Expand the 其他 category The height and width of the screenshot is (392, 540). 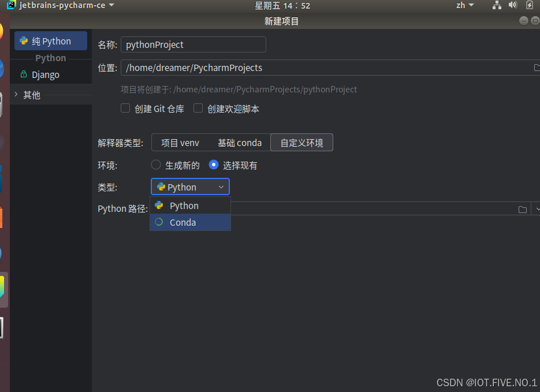tap(16, 94)
